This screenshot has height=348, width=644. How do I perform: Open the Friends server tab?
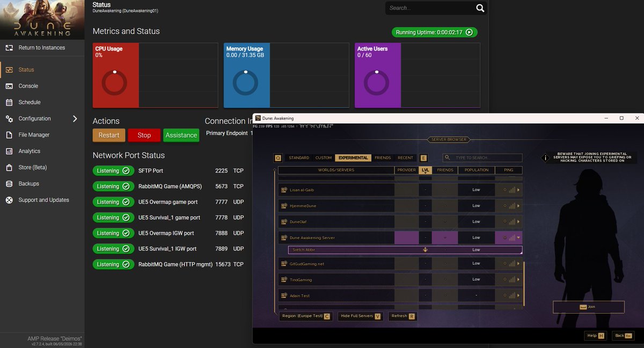(383, 158)
